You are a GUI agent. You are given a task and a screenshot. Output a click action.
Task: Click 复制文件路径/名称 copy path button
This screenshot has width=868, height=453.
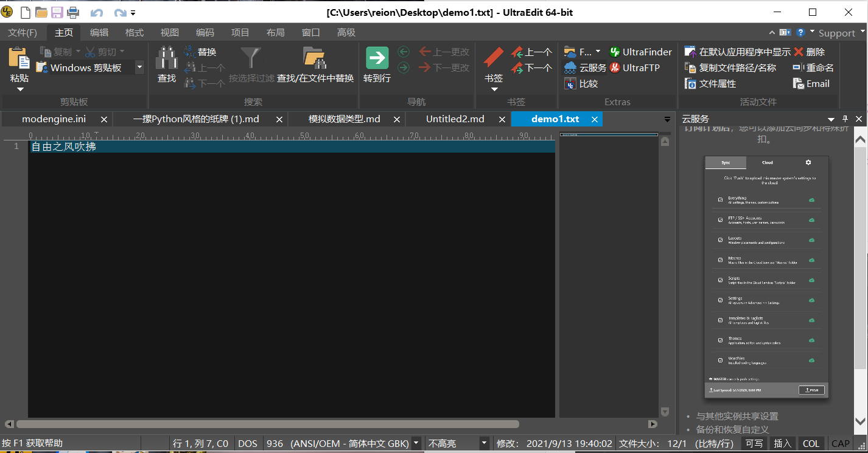click(730, 67)
